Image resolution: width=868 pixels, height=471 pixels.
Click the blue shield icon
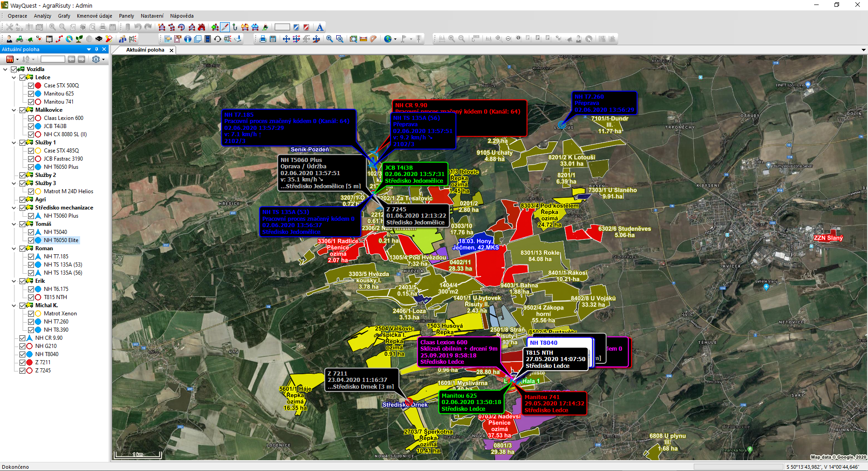[296, 27]
